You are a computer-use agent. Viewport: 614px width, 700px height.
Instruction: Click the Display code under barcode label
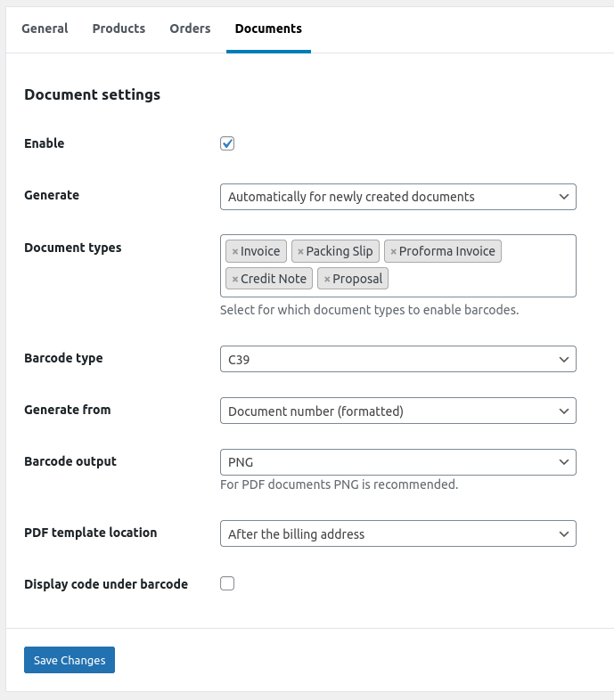click(106, 584)
